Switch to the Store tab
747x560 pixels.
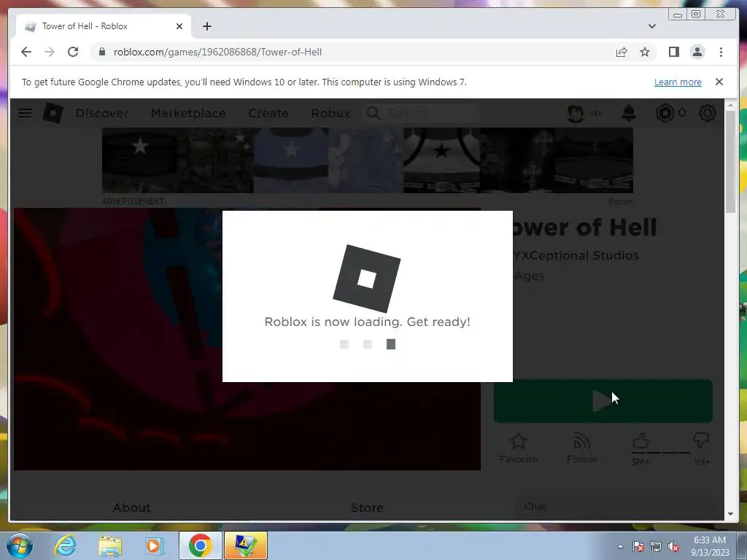pos(368,507)
